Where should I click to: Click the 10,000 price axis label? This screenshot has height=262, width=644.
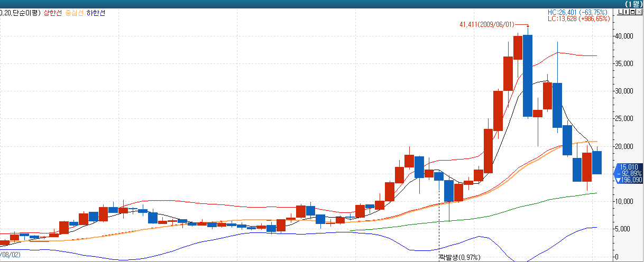click(623, 201)
